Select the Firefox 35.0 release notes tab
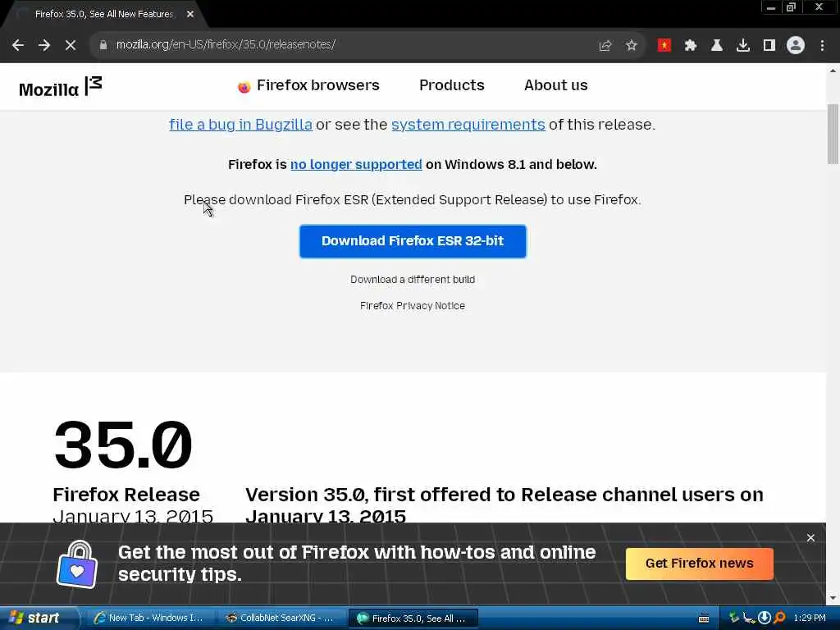This screenshot has width=840, height=630. (104, 15)
